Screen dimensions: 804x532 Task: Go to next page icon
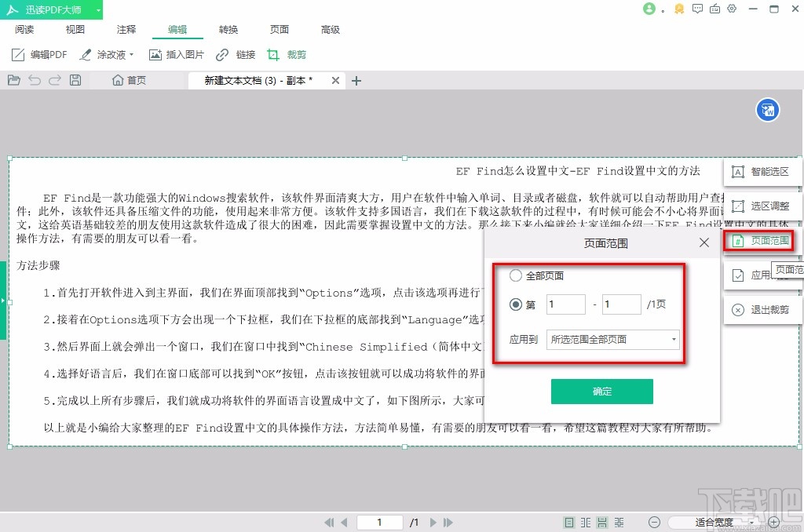point(433,523)
